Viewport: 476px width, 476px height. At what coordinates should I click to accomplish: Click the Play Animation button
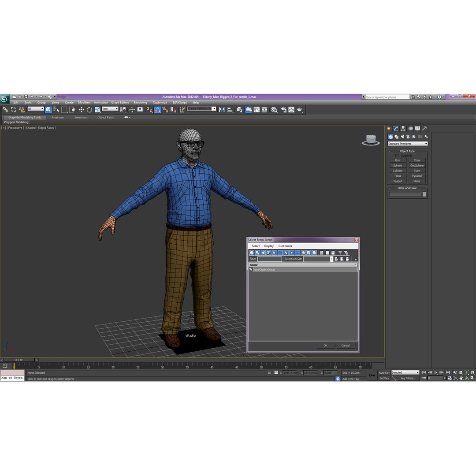click(436, 372)
